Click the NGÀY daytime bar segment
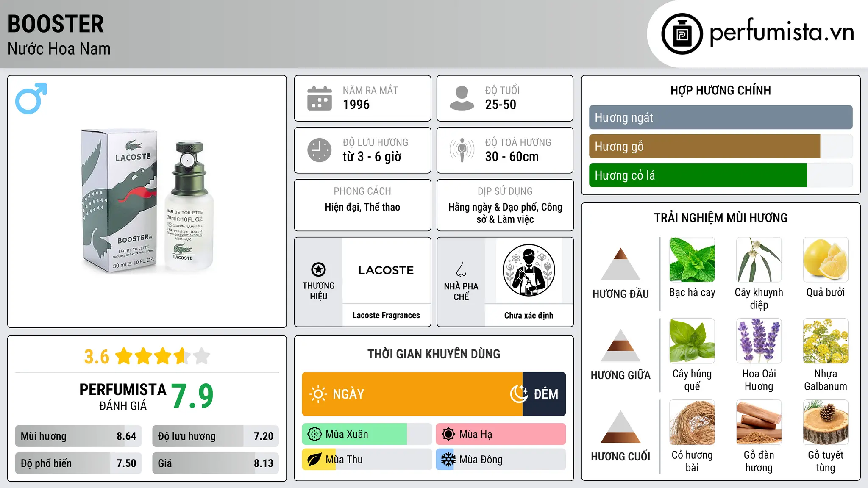 [x=412, y=394]
